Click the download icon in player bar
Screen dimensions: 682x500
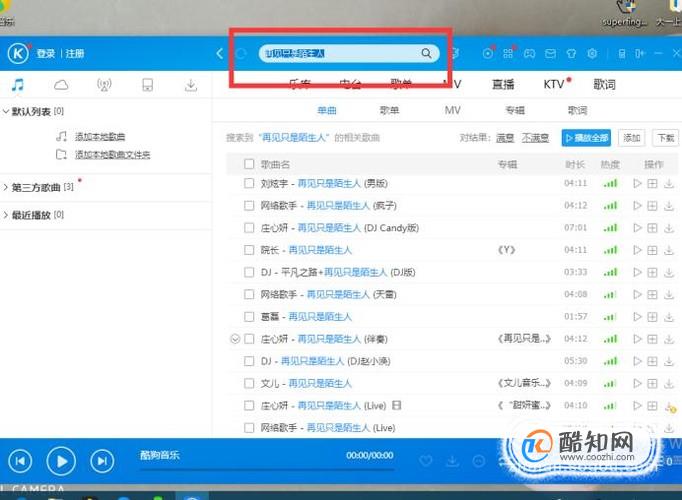tap(452, 460)
